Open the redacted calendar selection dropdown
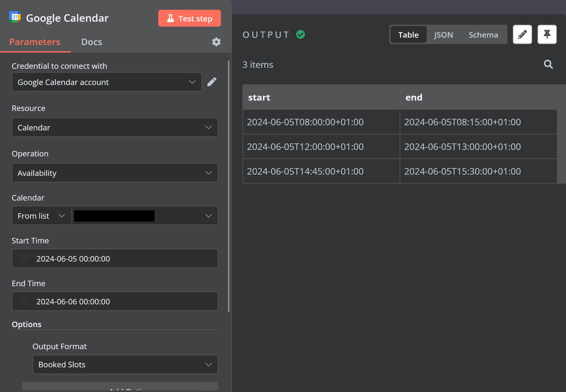Viewport: 566px width, 392px height. pyautogui.click(x=145, y=215)
